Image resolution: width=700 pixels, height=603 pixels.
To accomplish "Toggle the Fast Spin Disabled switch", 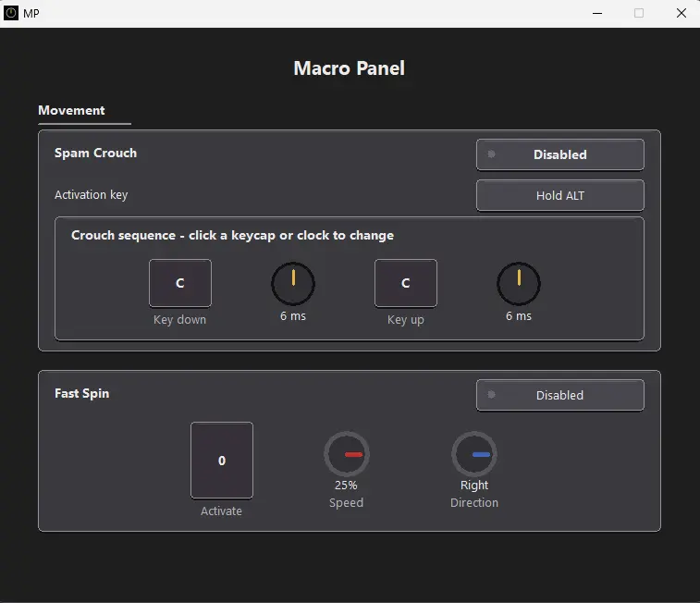I will pos(559,395).
